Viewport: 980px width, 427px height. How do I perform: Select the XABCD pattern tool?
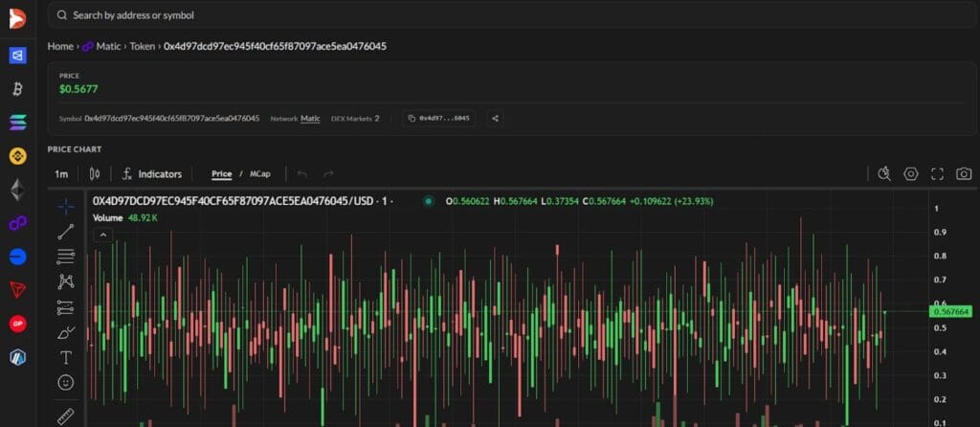click(66, 282)
